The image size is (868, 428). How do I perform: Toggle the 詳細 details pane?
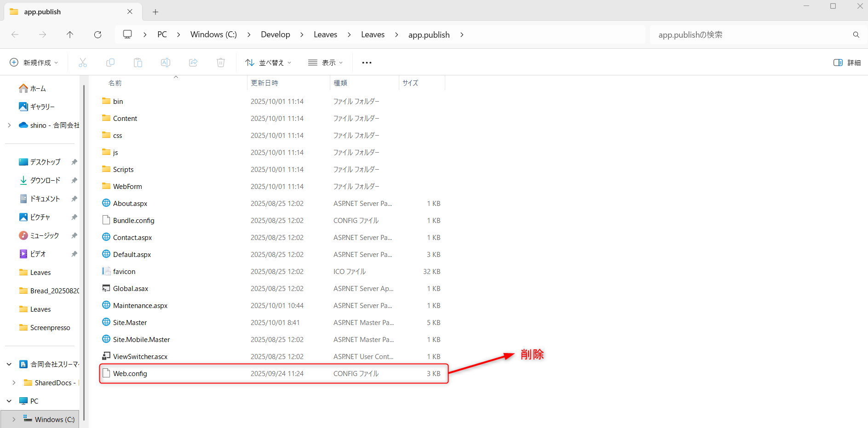(847, 63)
